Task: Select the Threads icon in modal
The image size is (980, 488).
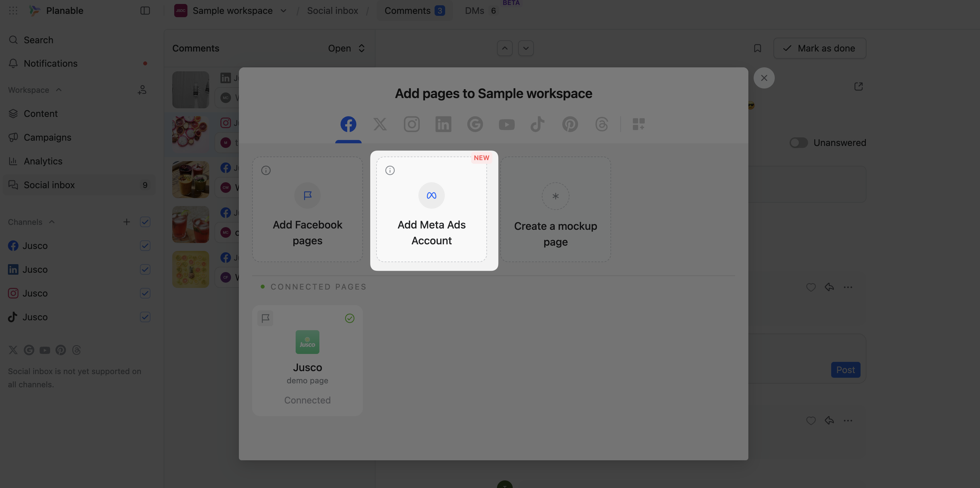Action: [602, 124]
